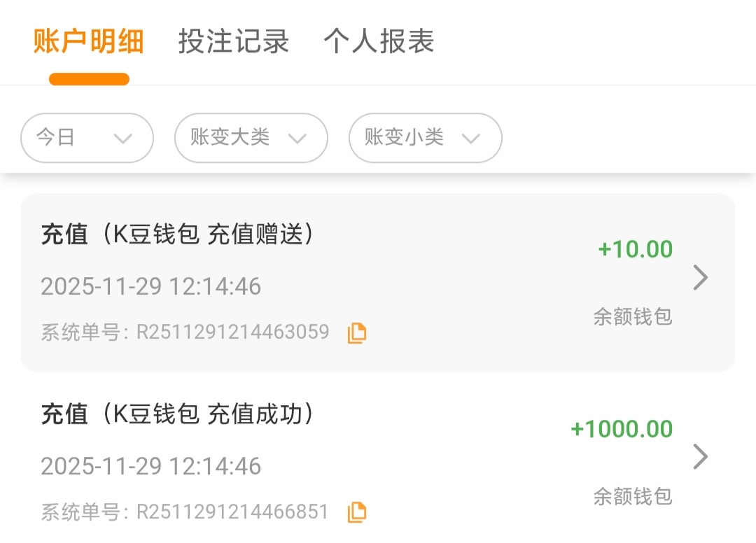The height and width of the screenshot is (543, 756).
Task: Tap 余额钱包 label under +1000.00
Action: click(633, 496)
